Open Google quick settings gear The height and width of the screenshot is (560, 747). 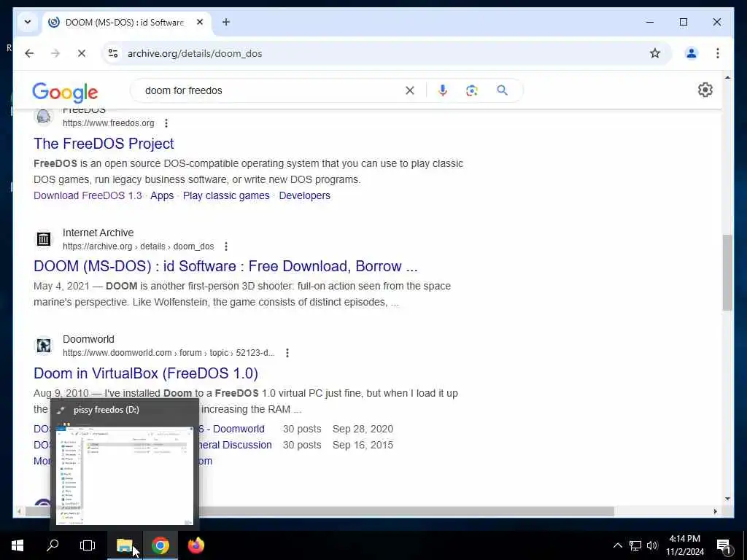705,90
